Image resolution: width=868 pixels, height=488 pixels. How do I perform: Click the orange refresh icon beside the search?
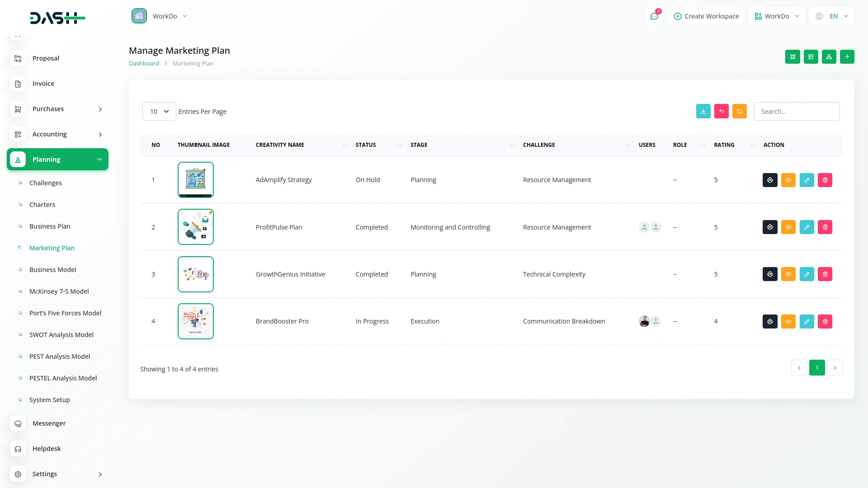point(740,111)
